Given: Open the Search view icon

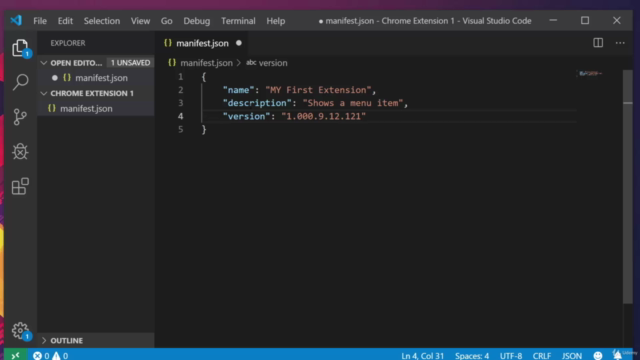Looking at the screenshot, I should [x=20, y=82].
